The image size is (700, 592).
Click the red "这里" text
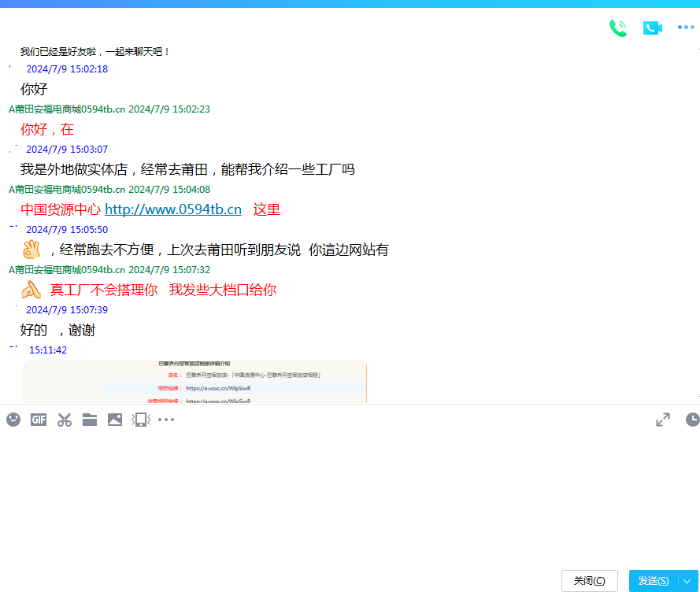pos(266,209)
